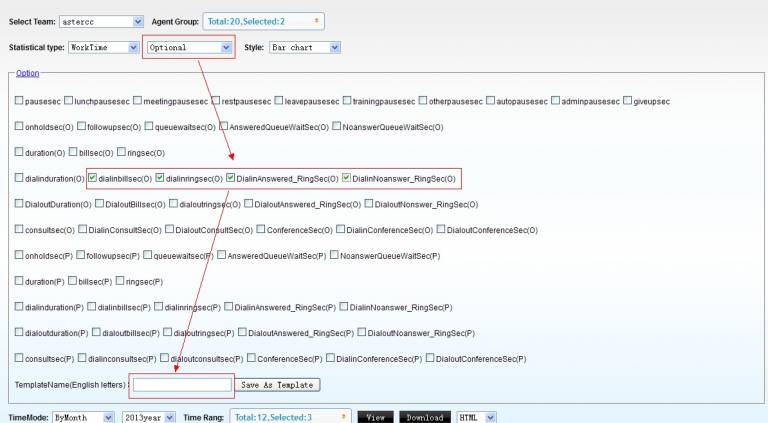The image size is (768, 423).
Task: Uncheck the dialinbillsec(O) checkbox
Action: point(93,178)
